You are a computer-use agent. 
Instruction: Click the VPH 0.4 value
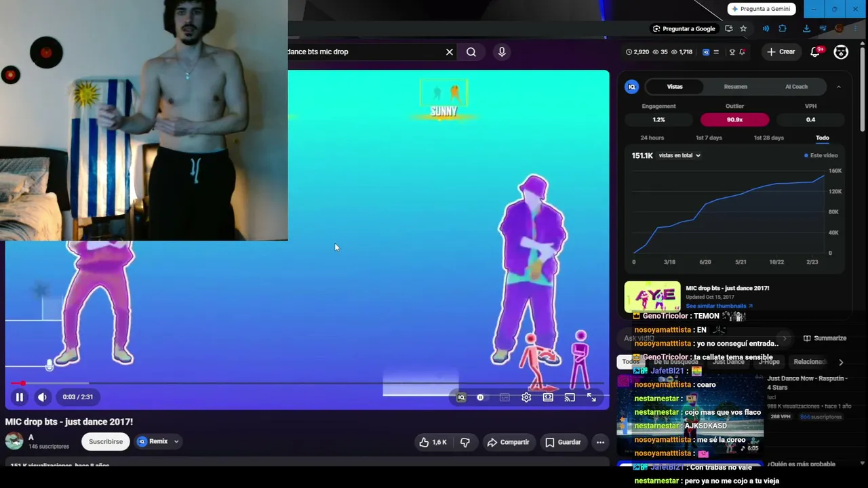coord(810,119)
